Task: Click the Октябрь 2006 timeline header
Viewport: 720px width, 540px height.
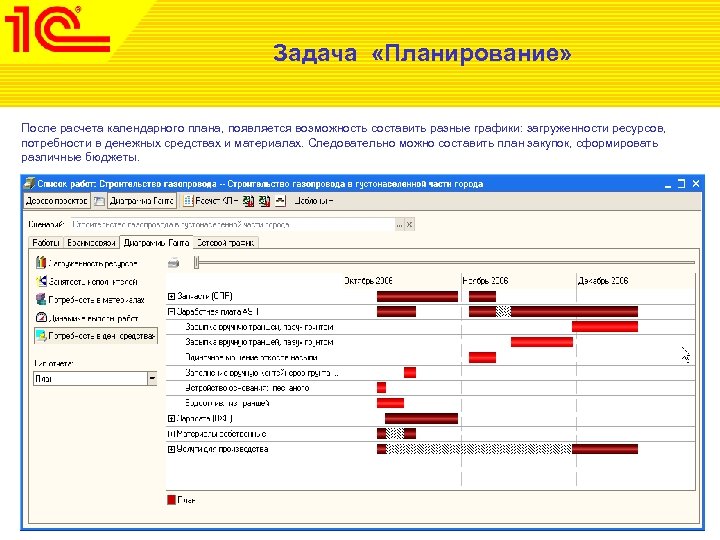Action: click(368, 281)
